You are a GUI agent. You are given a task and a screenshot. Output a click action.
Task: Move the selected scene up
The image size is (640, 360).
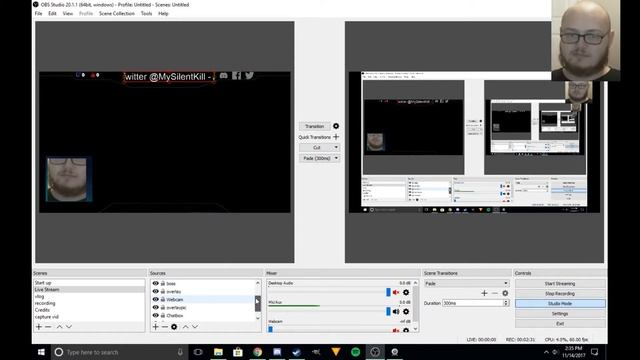coord(60,327)
